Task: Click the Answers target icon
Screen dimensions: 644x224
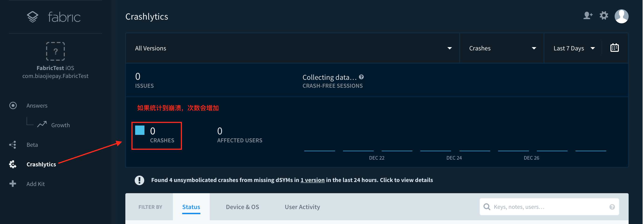Action: pos(13,105)
